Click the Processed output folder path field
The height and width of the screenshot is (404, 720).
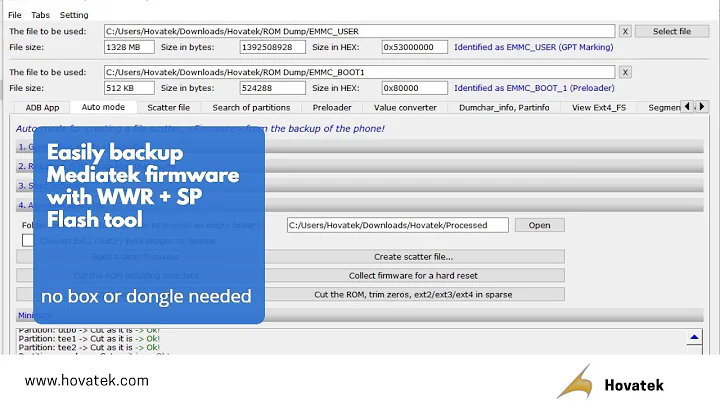398,225
